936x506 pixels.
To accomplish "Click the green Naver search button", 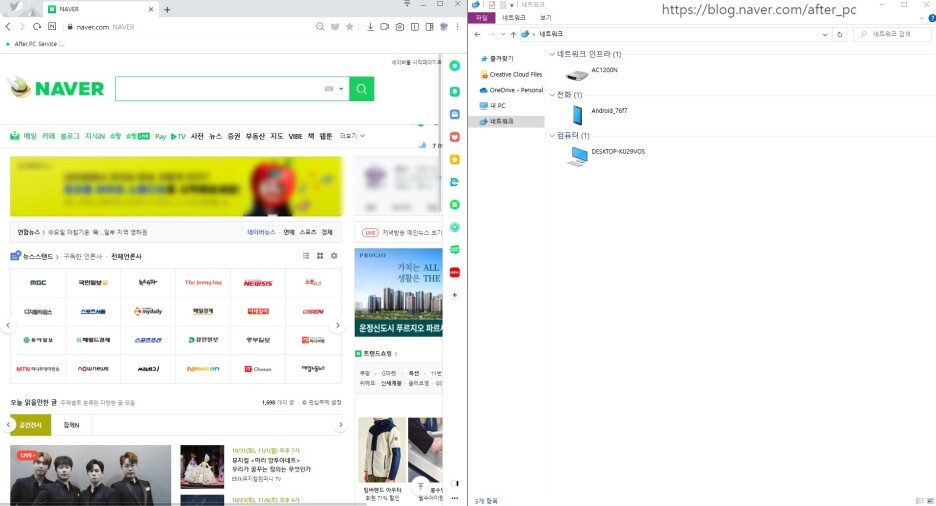I will (362, 89).
